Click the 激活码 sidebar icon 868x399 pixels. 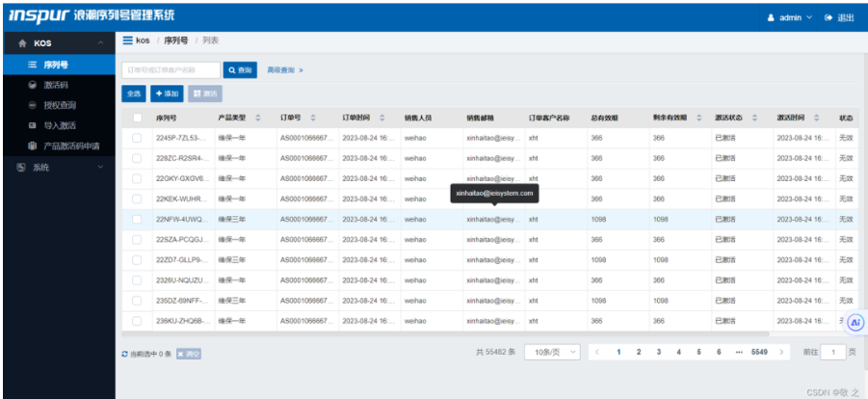pos(32,85)
